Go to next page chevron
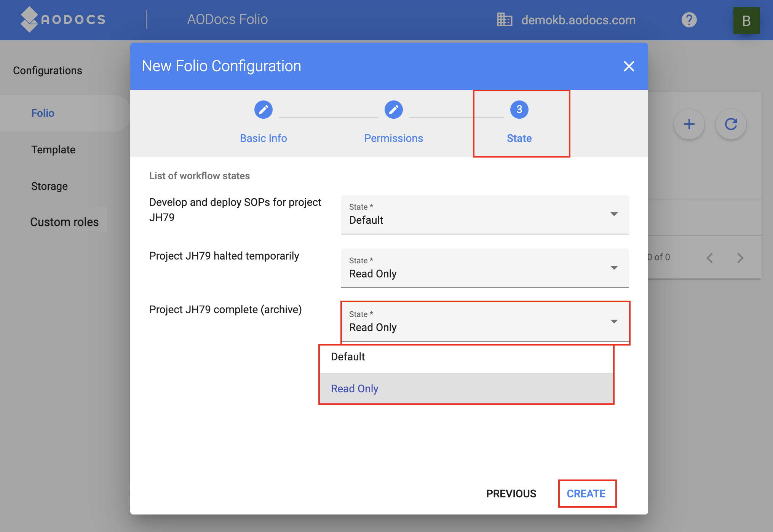Image resolution: width=773 pixels, height=532 pixels. click(x=740, y=258)
